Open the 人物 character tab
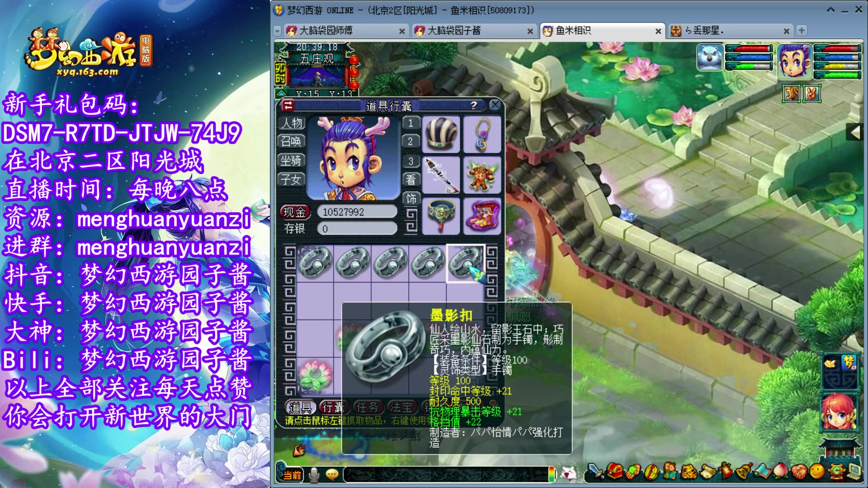Image resolution: width=868 pixels, height=488 pixels. tap(292, 123)
